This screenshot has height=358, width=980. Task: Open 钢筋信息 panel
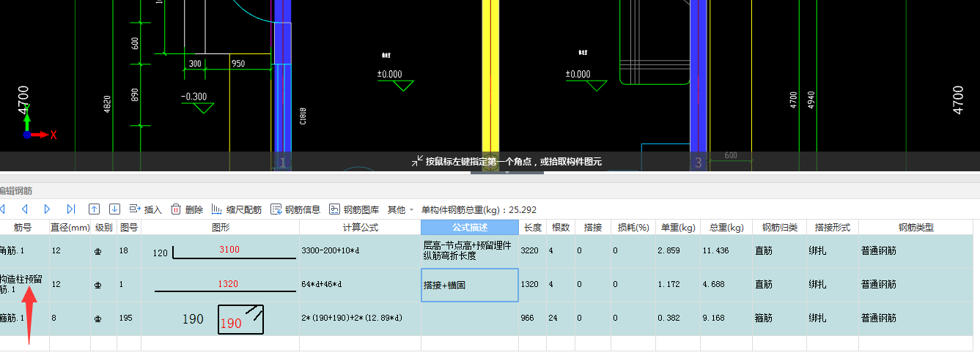(x=295, y=209)
